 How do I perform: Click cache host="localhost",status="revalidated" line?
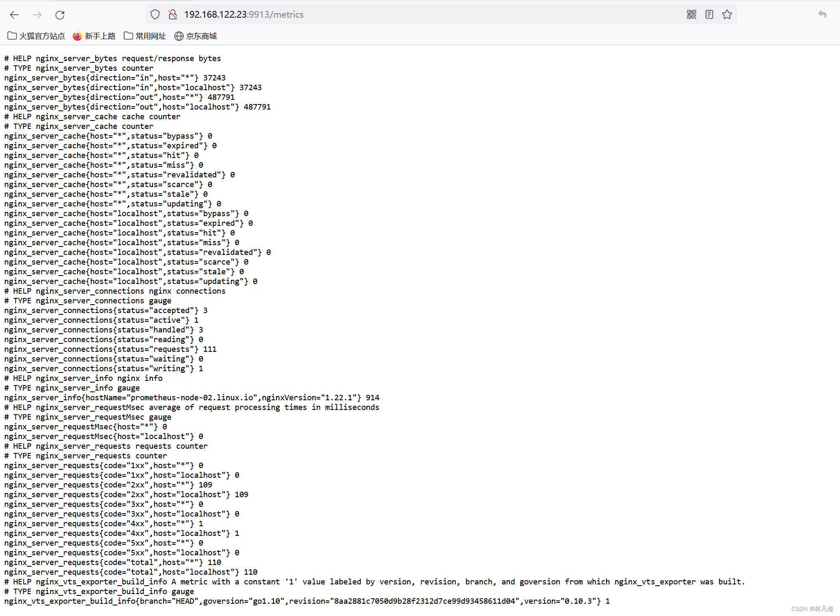(x=137, y=252)
